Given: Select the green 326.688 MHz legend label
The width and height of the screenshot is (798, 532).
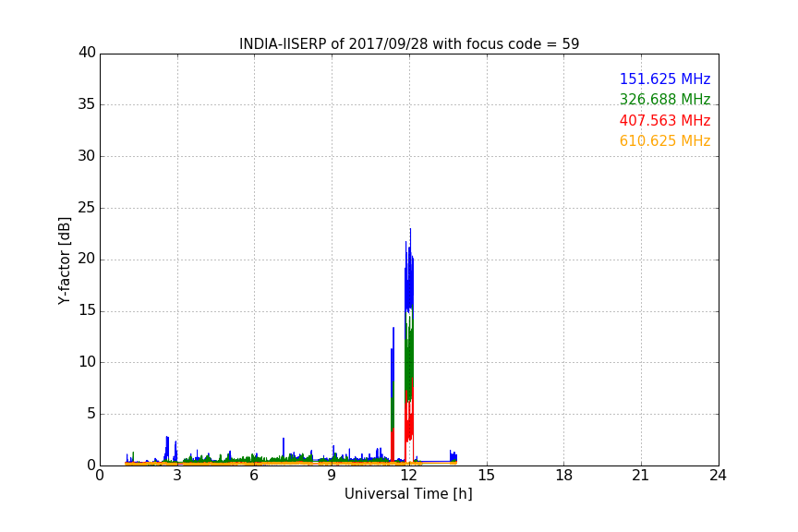Looking at the screenshot, I should pos(665,99).
